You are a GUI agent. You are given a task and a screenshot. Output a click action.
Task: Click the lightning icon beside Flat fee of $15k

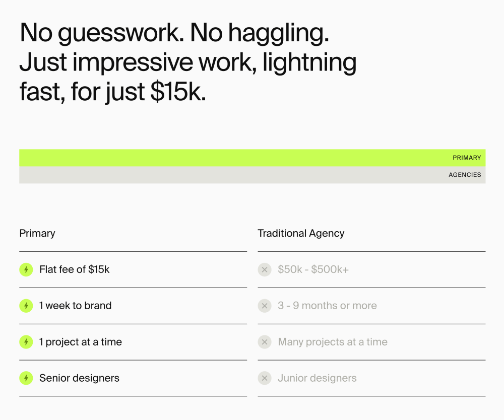26,269
